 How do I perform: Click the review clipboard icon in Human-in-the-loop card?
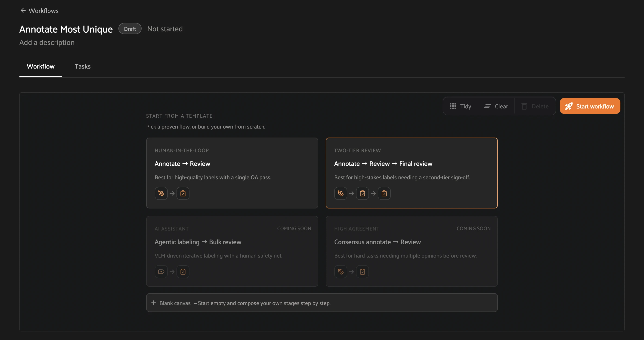(x=183, y=193)
